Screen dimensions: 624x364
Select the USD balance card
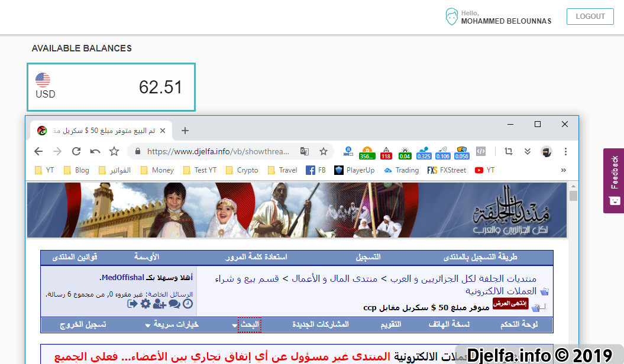[x=111, y=87]
